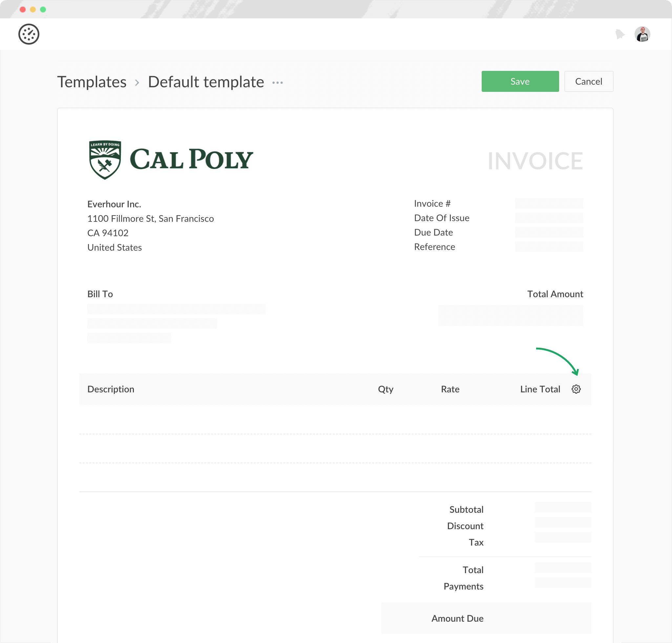This screenshot has height=643, width=672.
Task: Click the Reference value field
Action: click(x=549, y=246)
